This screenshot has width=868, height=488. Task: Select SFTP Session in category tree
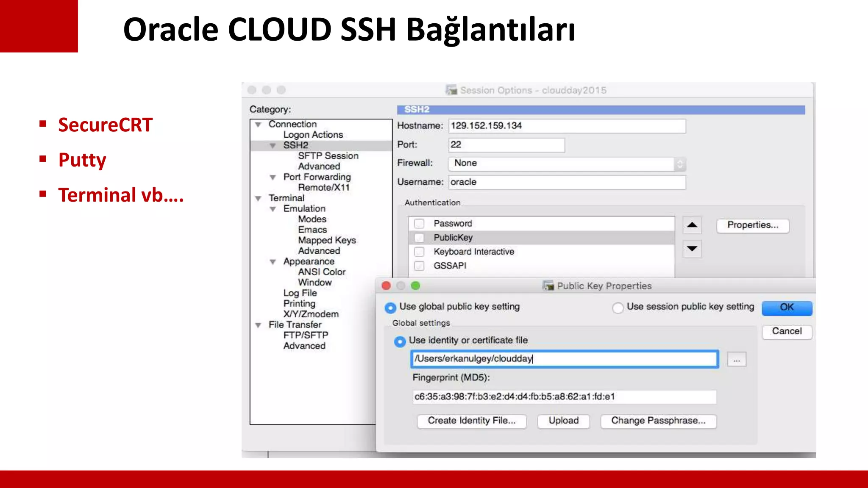[328, 156]
